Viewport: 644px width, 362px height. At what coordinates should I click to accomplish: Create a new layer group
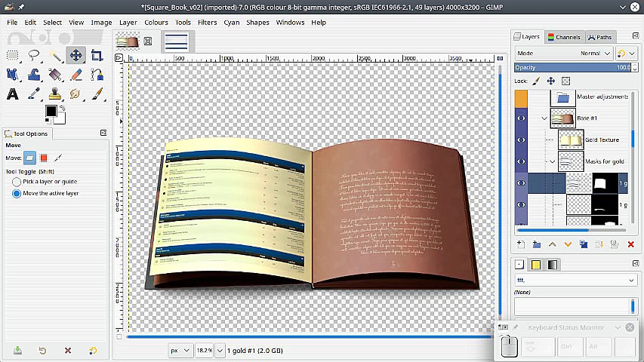[536, 244]
